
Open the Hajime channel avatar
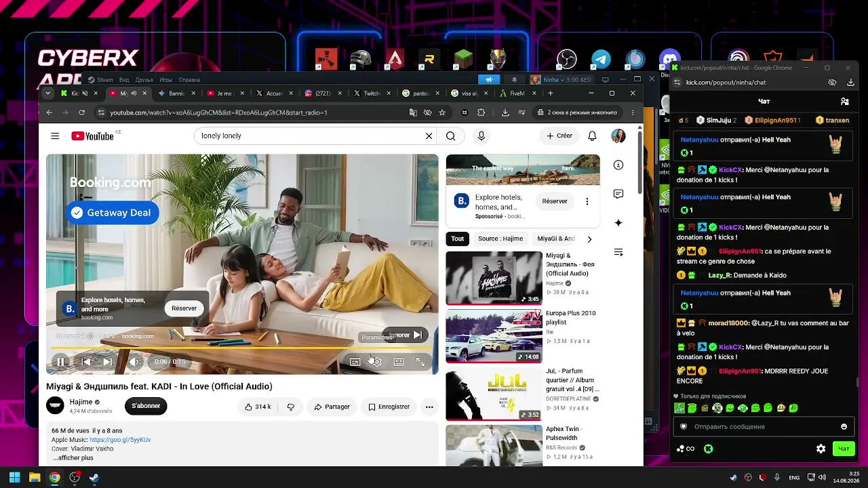[x=55, y=406]
